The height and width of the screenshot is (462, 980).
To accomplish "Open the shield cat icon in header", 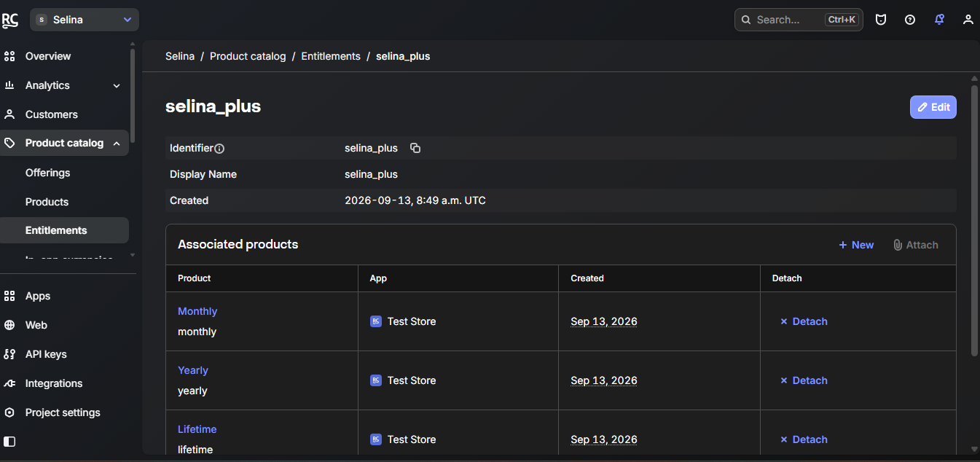I will point(881,20).
